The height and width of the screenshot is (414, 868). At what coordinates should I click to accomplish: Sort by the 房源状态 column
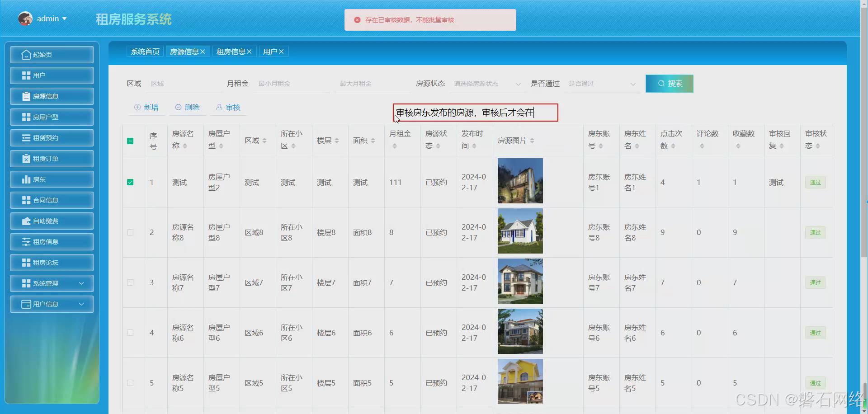click(438, 146)
